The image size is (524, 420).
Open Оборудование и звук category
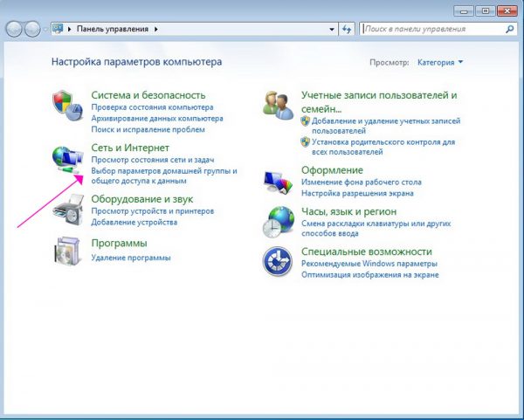142,199
